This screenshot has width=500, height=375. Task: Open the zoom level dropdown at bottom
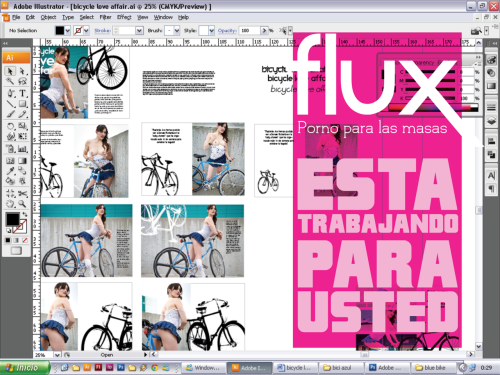pyautogui.click(x=57, y=355)
